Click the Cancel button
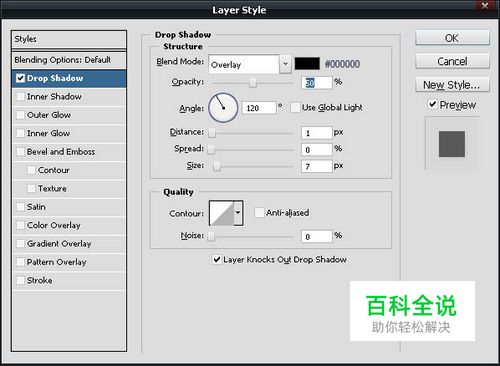The image size is (500, 366). pyautogui.click(x=452, y=61)
